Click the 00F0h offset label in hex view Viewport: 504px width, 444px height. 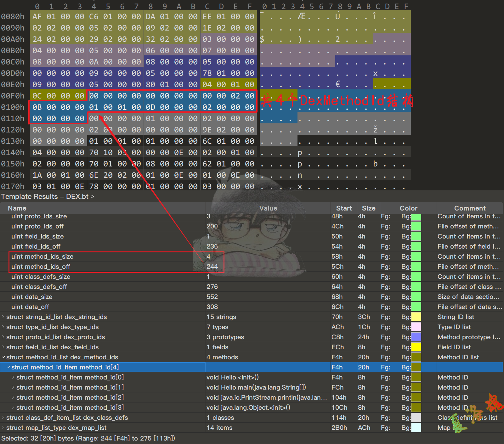pos(13,96)
